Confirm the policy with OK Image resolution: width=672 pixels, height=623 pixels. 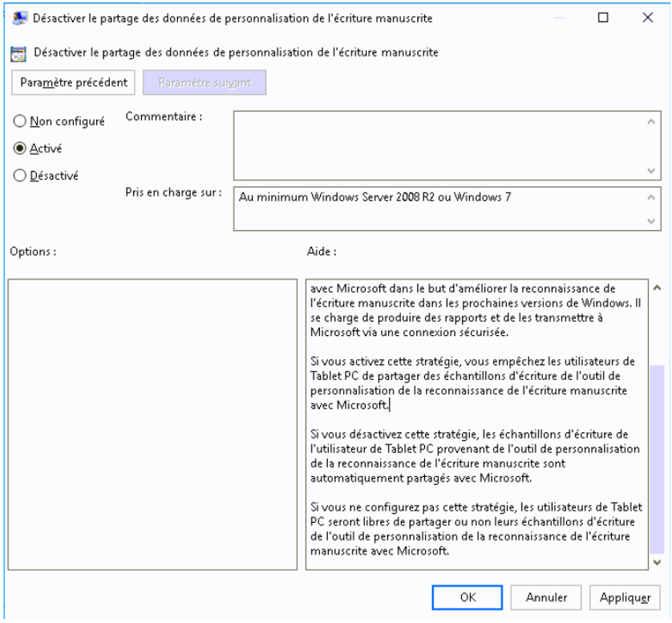468,597
